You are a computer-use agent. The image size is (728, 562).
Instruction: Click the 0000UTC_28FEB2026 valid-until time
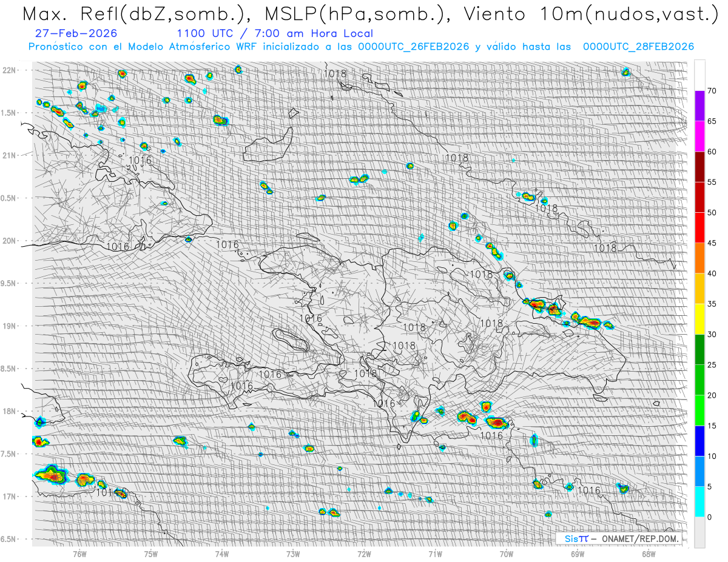pos(638,47)
